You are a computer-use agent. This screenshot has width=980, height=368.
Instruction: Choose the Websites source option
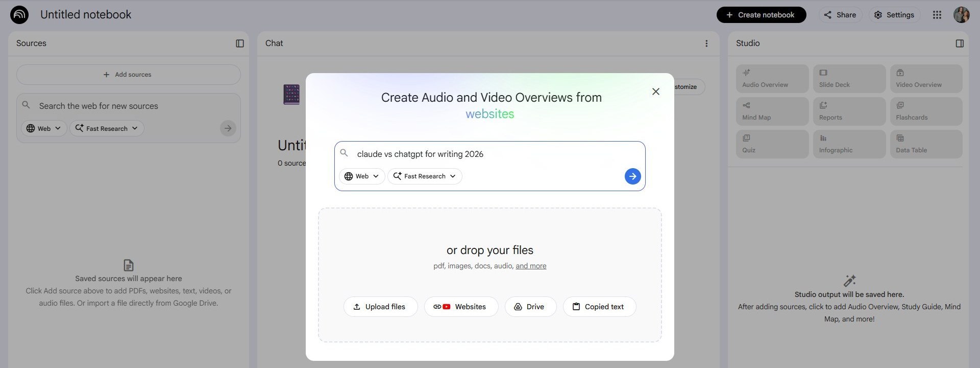[461, 307]
